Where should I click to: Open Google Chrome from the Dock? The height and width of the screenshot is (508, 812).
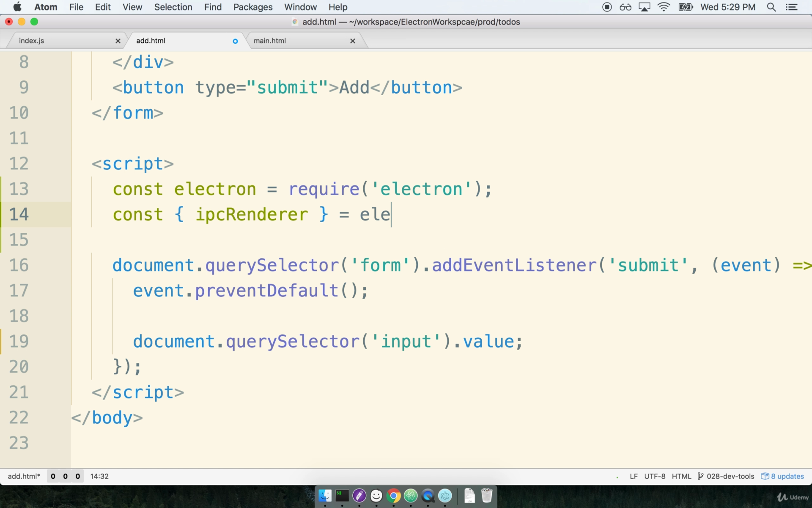coord(393,495)
